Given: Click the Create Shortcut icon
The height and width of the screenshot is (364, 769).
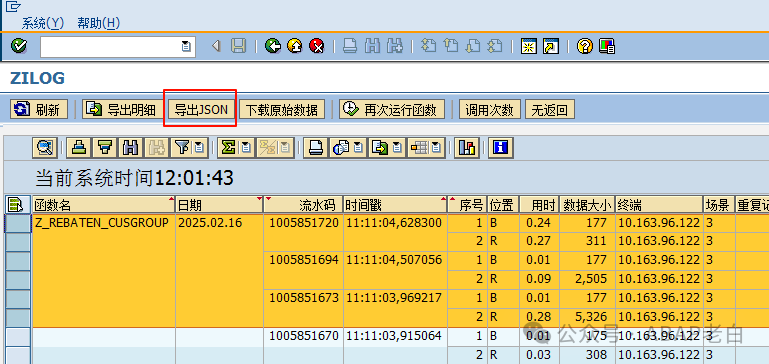Looking at the screenshot, I should (x=551, y=46).
